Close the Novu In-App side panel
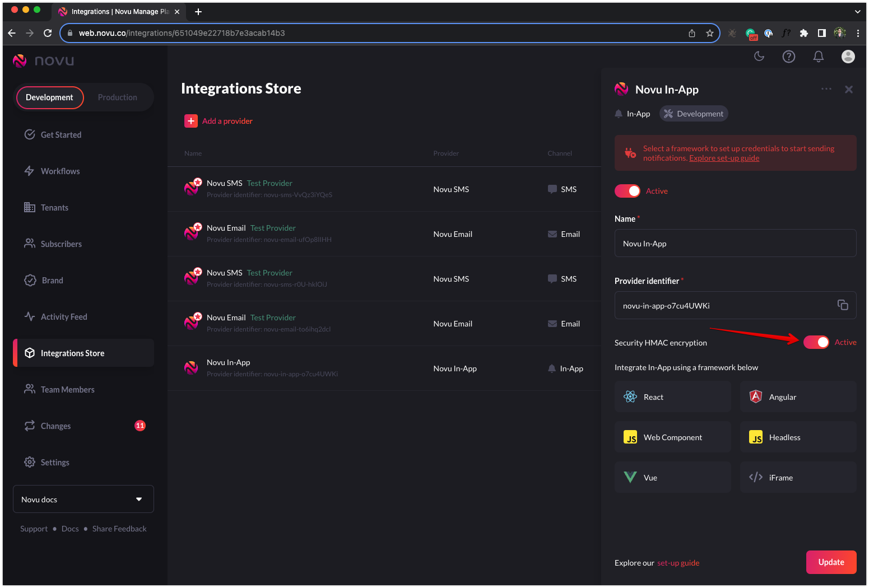869x588 pixels. click(x=849, y=90)
